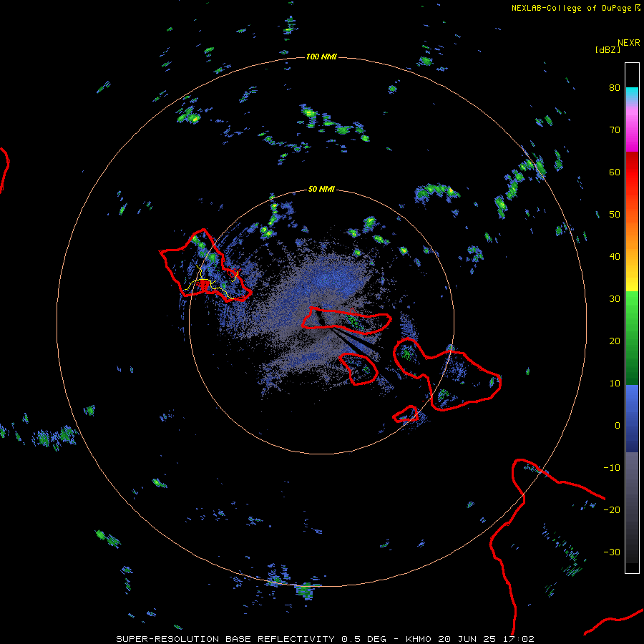Screen dimensions: 644x644
Task: Click the 30 value on the dBZ scale
Action: 615,299
